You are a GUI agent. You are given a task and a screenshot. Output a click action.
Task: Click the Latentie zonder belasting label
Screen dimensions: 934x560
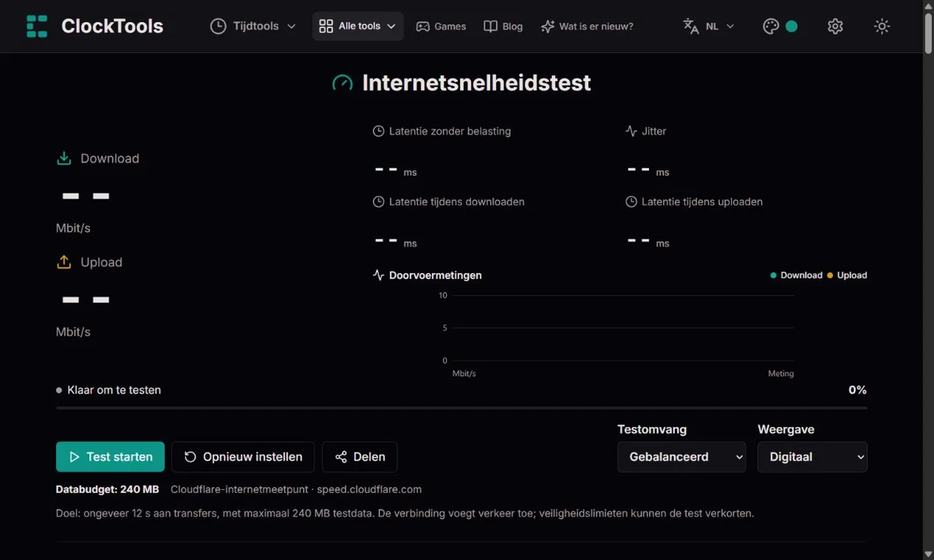point(450,131)
